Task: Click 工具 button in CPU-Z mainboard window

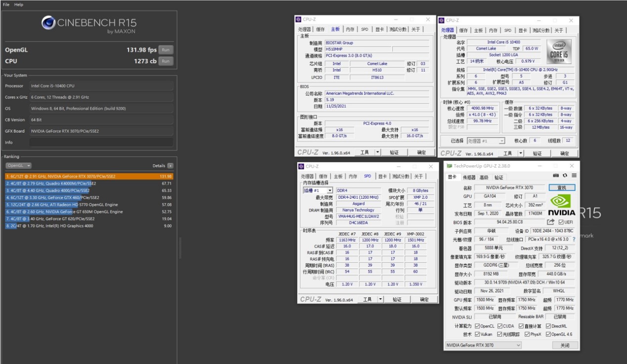Action: click(x=365, y=152)
